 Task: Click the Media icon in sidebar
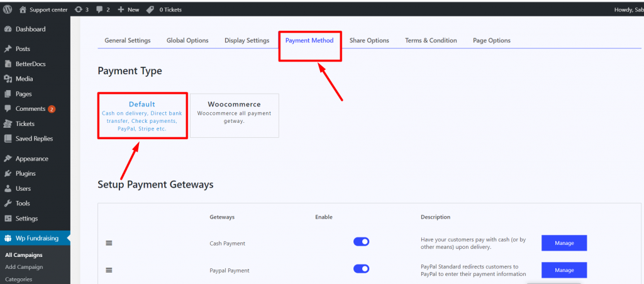[8, 79]
